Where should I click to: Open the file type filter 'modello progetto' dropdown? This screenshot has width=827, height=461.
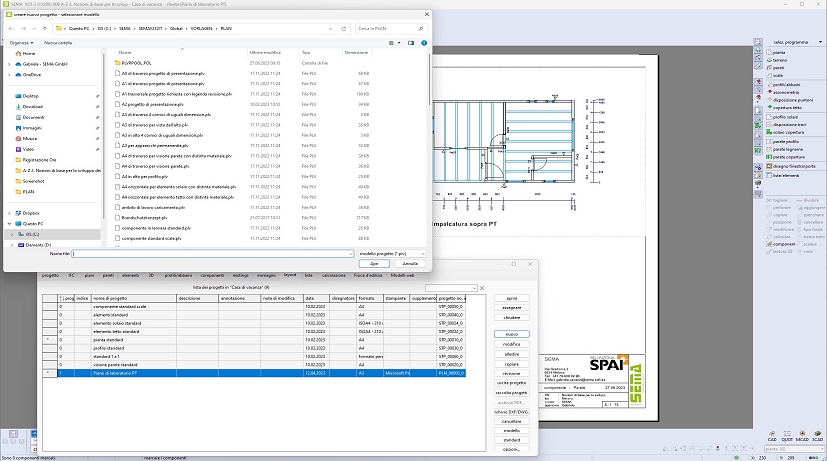coord(391,254)
